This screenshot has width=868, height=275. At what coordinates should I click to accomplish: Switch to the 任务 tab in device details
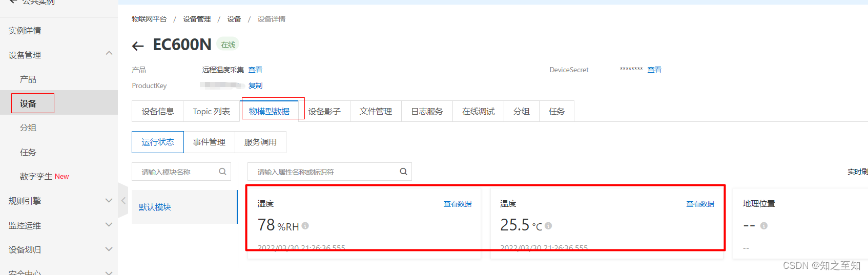(x=556, y=111)
